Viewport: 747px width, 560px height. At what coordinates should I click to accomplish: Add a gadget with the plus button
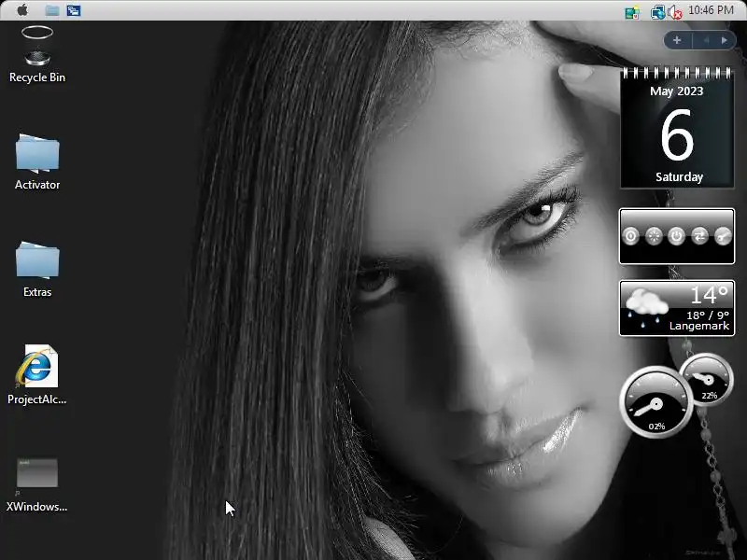676,40
